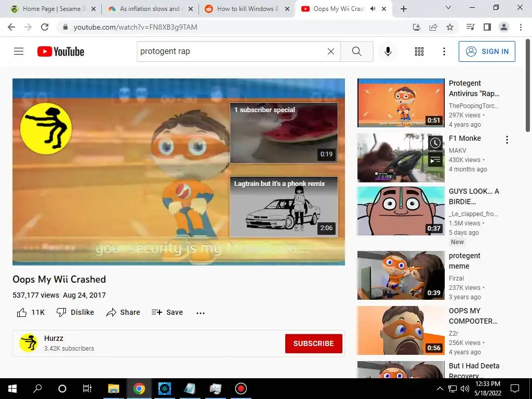Show hidden system tray icons
Viewport: 532px width, 399px height.
[440, 389]
